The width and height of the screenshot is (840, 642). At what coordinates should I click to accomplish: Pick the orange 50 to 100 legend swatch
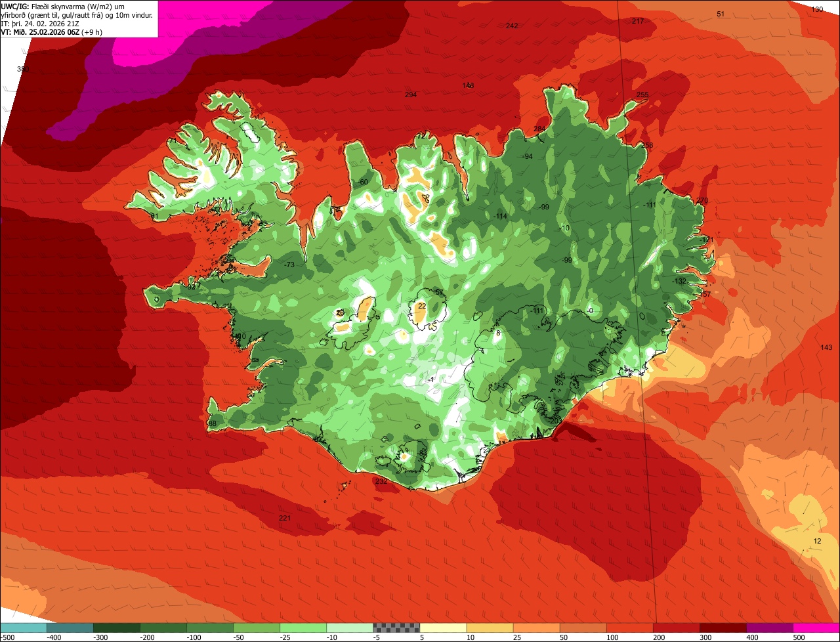(582, 627)
